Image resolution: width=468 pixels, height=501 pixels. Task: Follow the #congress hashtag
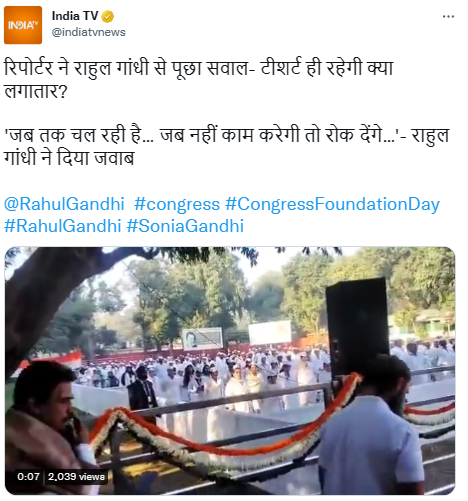177,204
